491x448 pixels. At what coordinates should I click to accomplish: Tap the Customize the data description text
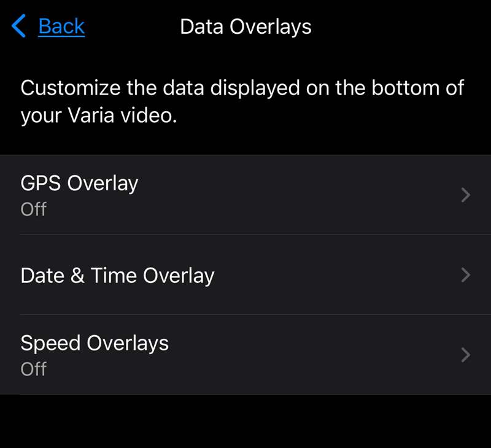coord(242,101)
